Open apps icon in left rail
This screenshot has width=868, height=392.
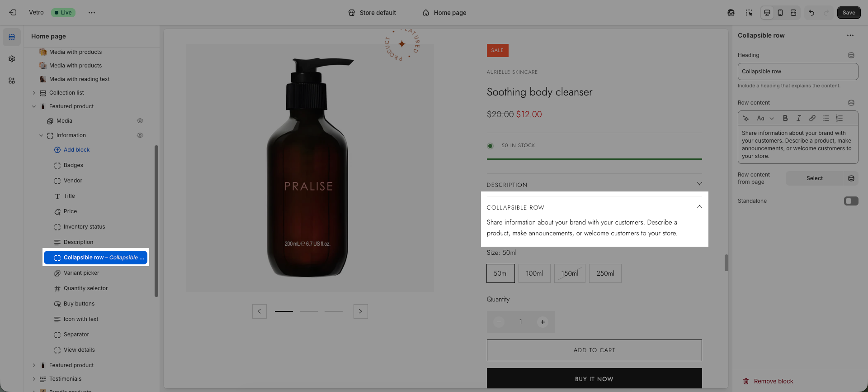click(12, 81)
